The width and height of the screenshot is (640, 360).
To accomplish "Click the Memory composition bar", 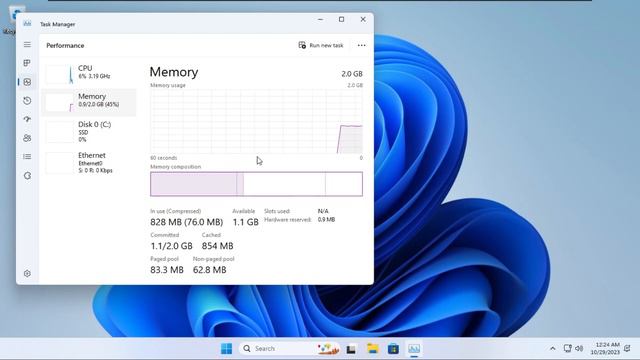I will [x=256, y=184].
